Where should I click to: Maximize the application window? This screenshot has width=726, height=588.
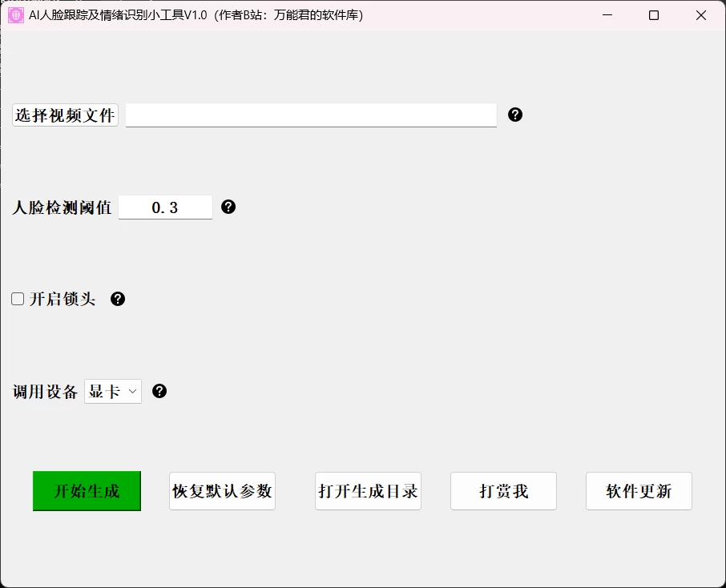point(655,15)
